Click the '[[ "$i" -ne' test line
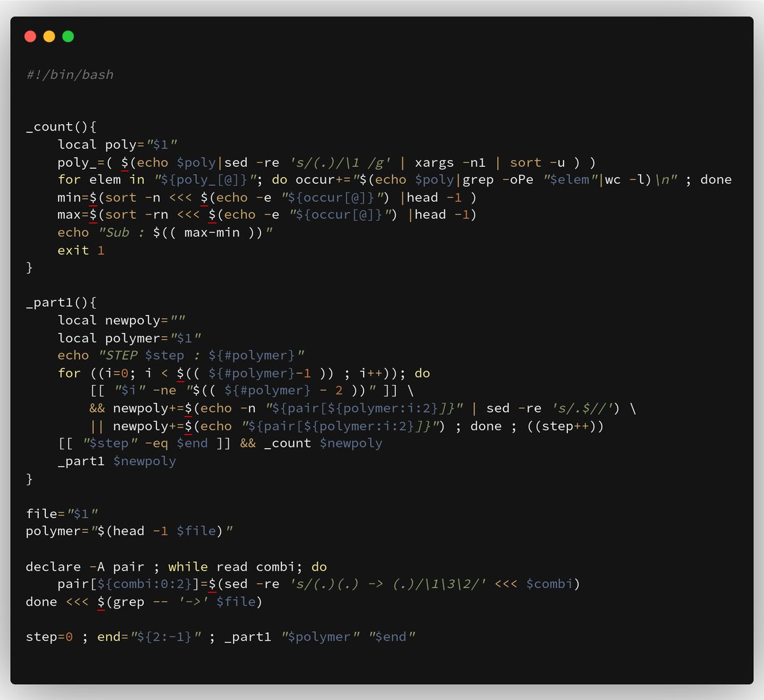 tap(251, 390)
